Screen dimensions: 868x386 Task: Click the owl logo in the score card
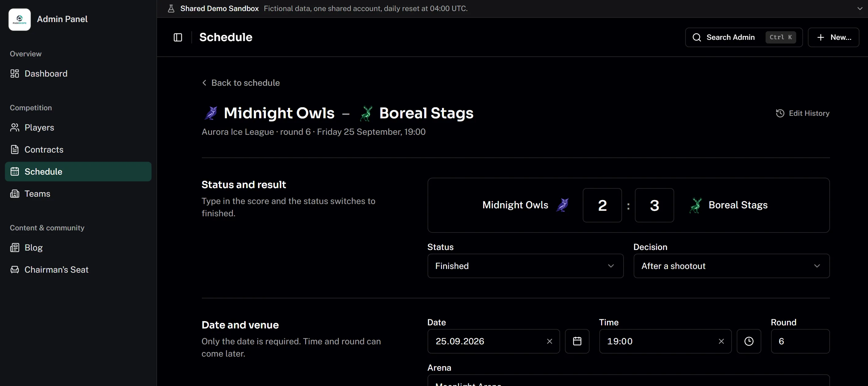(563, 205)
